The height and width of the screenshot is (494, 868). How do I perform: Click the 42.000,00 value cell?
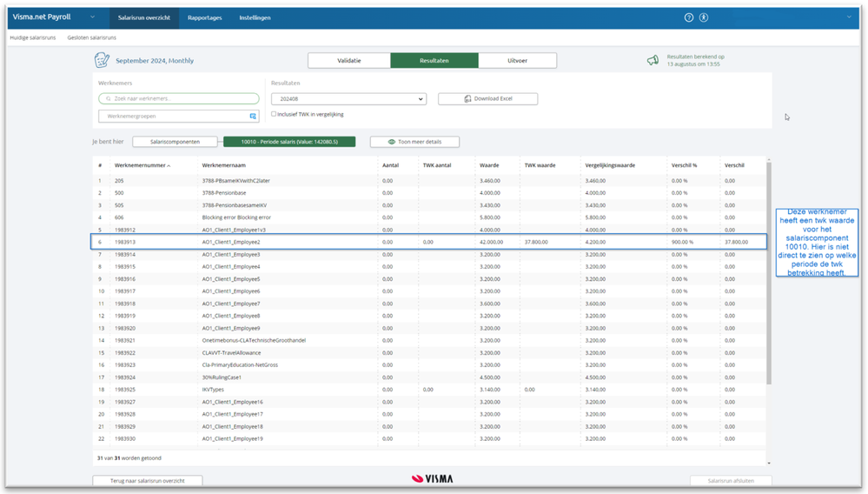point(492,242)
